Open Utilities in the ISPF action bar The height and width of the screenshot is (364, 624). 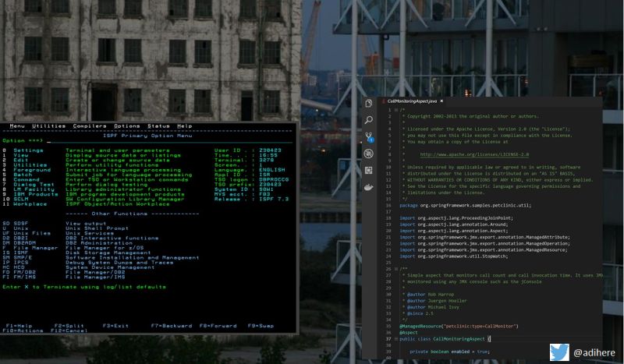coord(48,126)
